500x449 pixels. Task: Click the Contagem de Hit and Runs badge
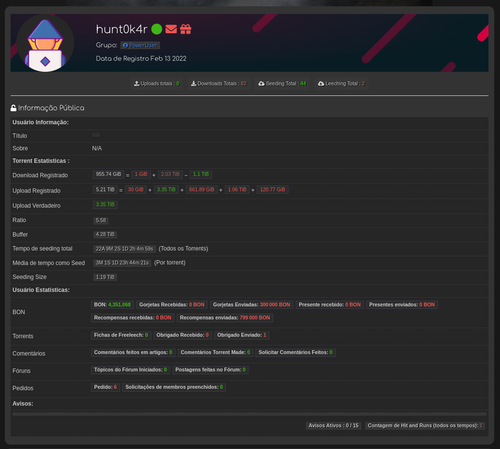point(425,426)
